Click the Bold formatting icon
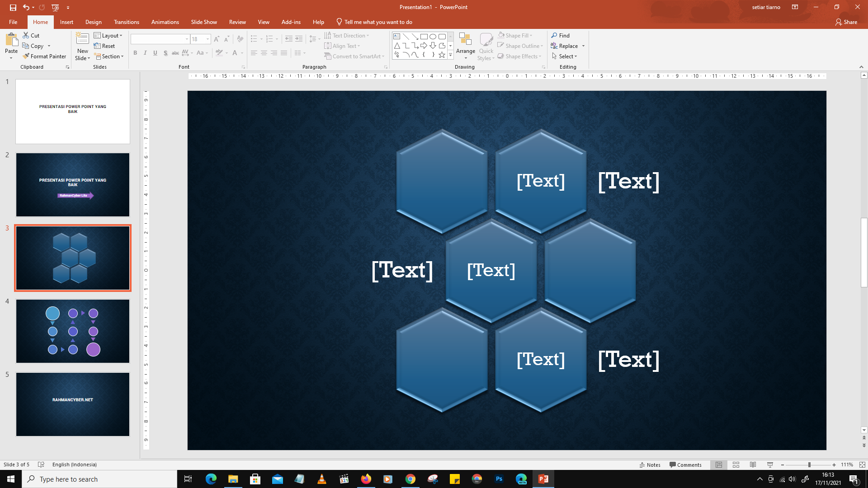The width and height of the screenshot is (868, 488). click(x=135, y=53)
